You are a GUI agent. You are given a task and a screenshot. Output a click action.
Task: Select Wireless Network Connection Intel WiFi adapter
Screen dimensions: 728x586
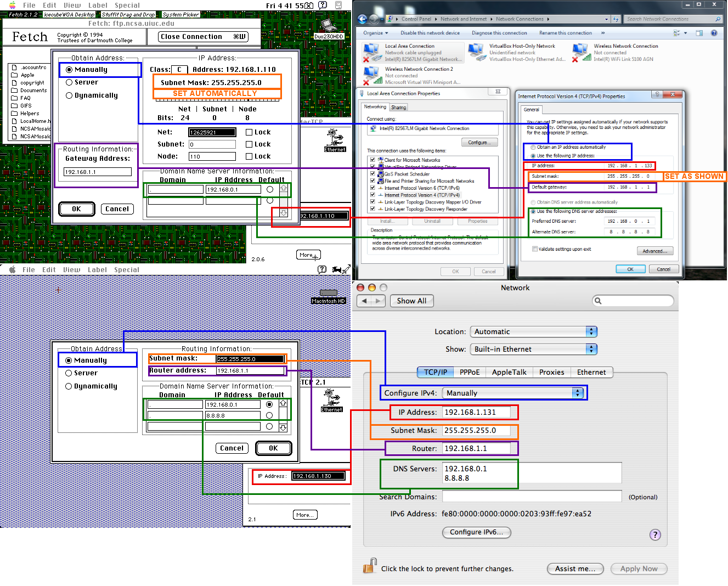(x=581, y=53)
